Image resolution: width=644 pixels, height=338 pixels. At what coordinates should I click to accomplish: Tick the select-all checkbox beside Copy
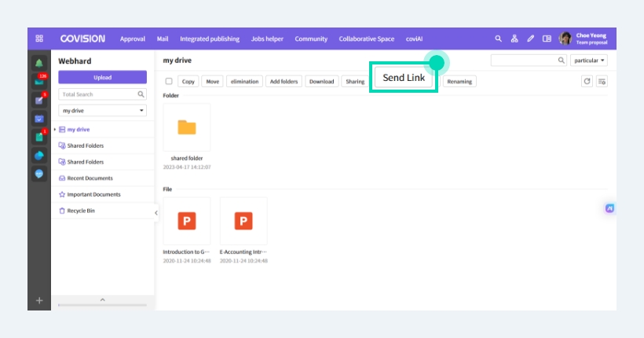169,81
